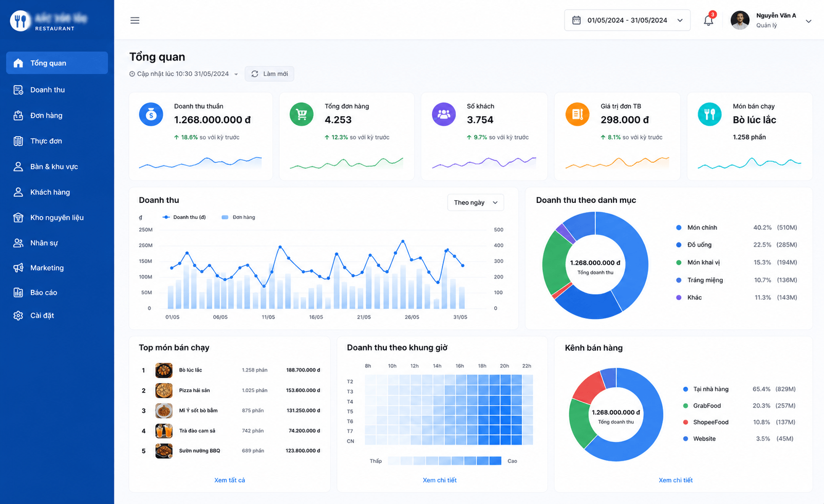
Task: Toggle Tại nhà hàng legend entry
Action: pyautogui.click(x=706, y=389)
